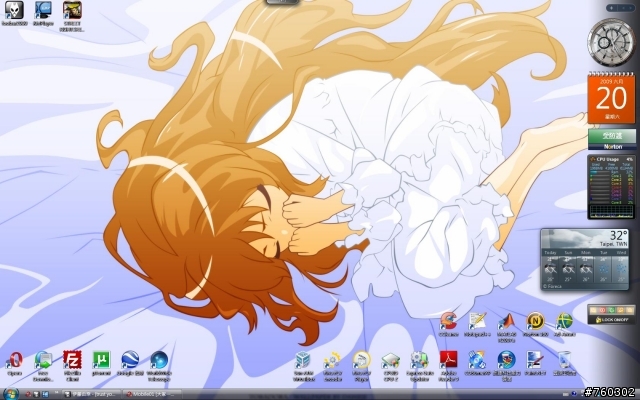The height and width of the screenshot is (400, 640).
Task: Click the green button in the lock gadget
Action: [611, 310]
